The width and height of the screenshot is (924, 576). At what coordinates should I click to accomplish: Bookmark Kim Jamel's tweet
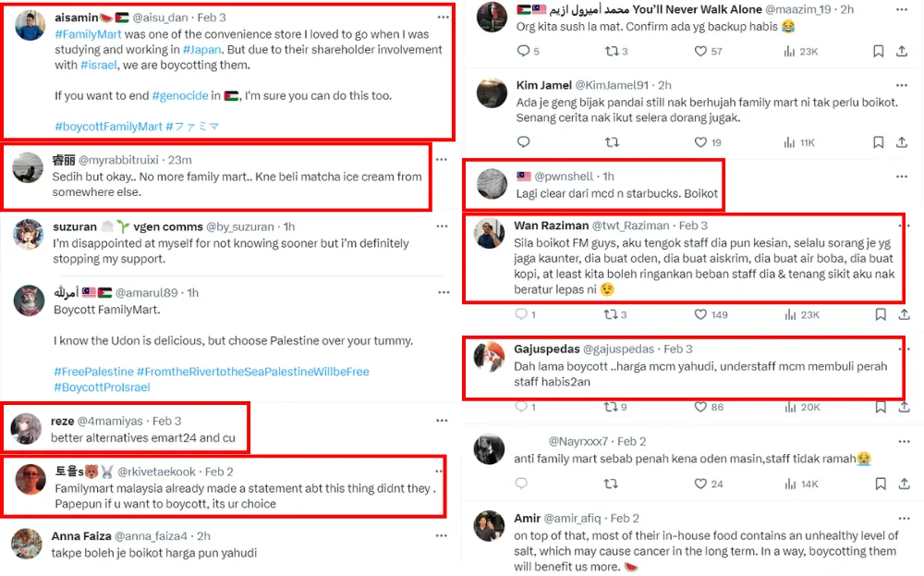pyautogui.click(x=878, y=142)
